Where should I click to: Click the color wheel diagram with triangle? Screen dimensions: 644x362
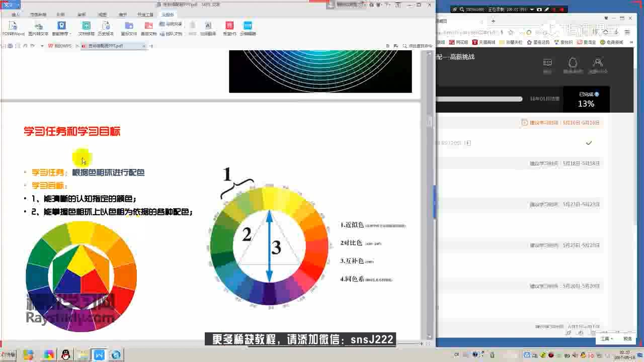269,245
